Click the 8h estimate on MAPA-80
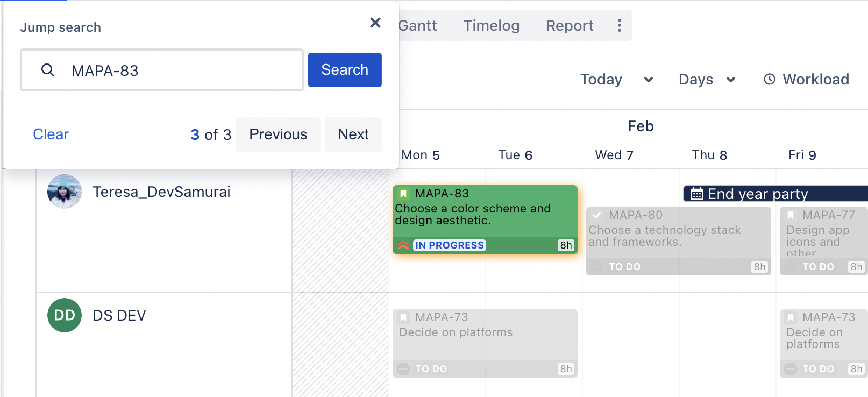The width and height of the screenshot is (868, 397). point(759,267)
